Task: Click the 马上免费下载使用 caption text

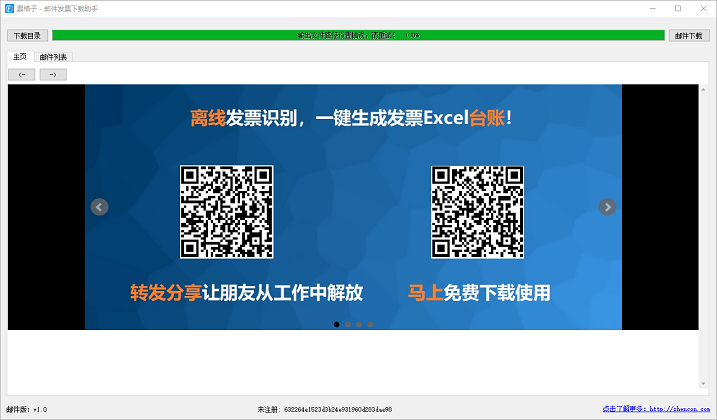Action: pos(479,293)
